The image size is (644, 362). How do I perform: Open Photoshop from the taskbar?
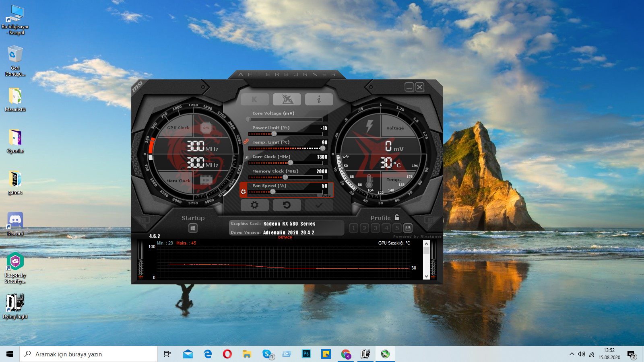[x=306, y=354]
